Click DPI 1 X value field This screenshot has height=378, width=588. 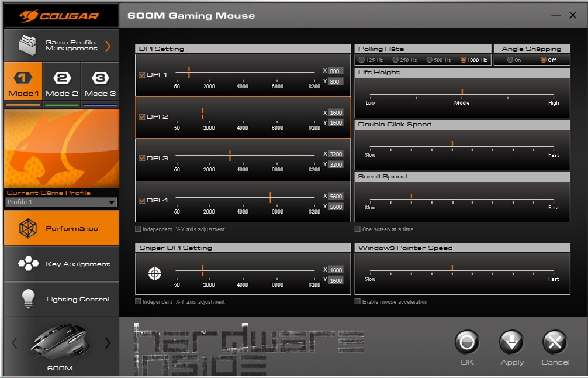click(x=335, y=71)
